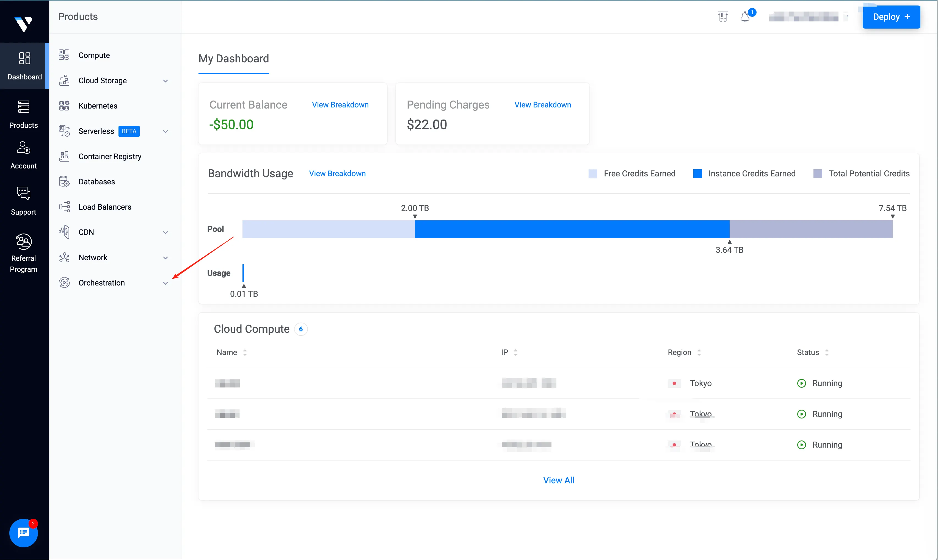This screenshot has height=560, width=938.
Task: Open the live chat bubble icon
Action: (x=23, y=533)
